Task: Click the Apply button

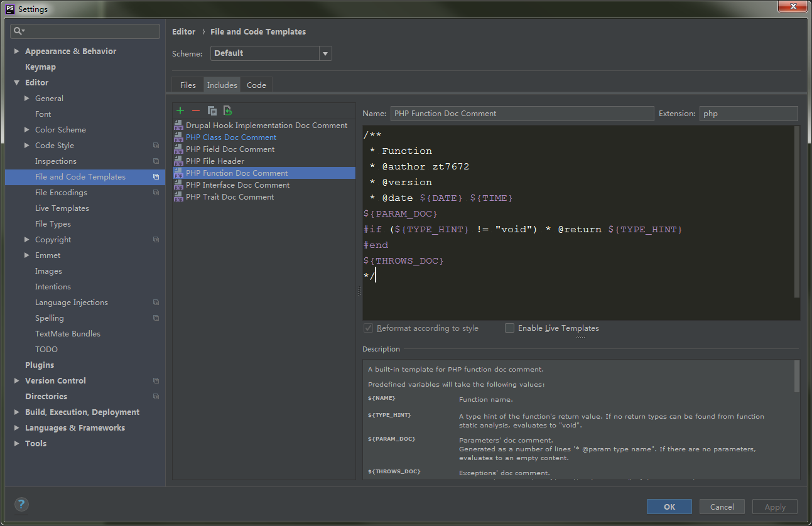Action: point(775,507)
